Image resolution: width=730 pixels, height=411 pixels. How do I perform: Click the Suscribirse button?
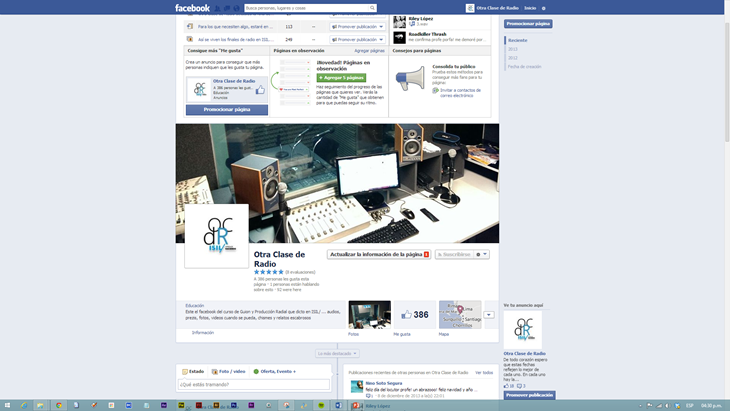[x=454, y=255]
